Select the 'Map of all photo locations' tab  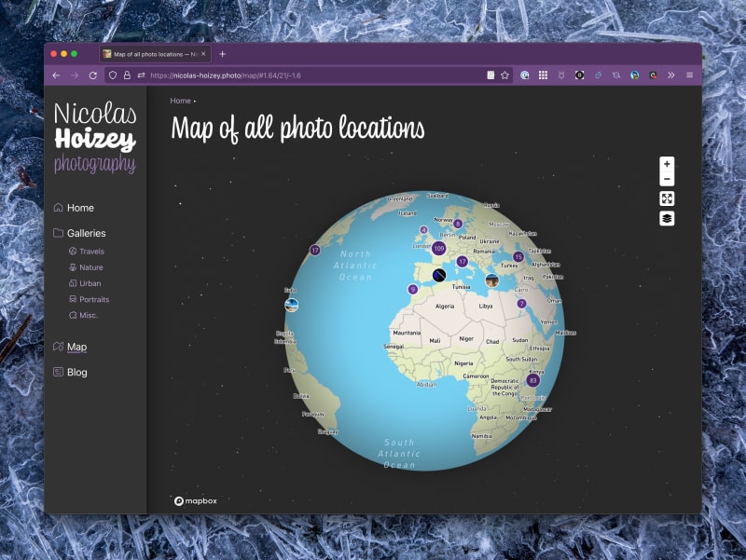tap(155, 54)
